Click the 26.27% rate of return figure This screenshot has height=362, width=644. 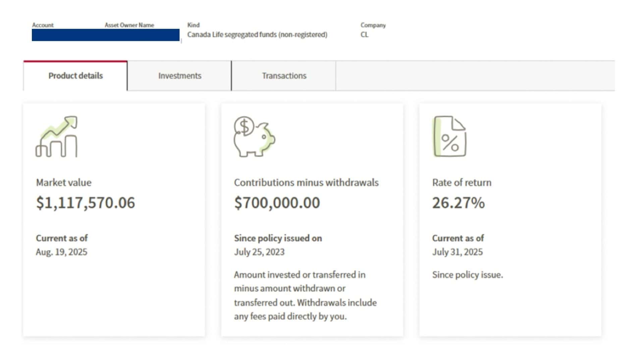[x=458, y=203]
